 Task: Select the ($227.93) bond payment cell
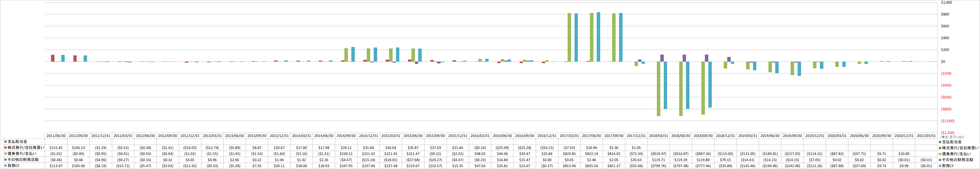792,154
